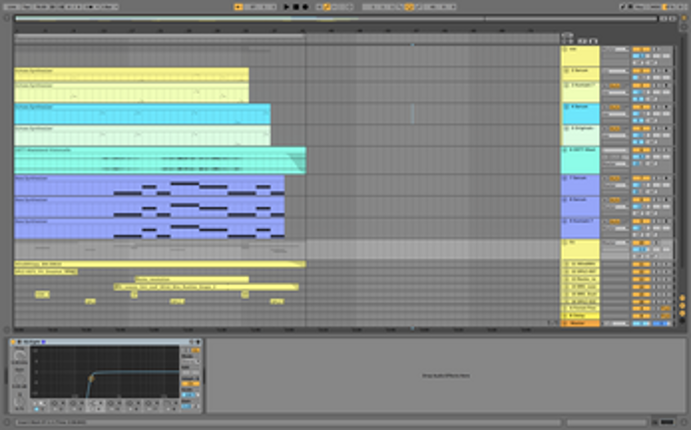The width and height of the screenshot is (691, 430).
Task: Unfold the 9 Kontakt 7 track
Action: click(x=566, y=221)
